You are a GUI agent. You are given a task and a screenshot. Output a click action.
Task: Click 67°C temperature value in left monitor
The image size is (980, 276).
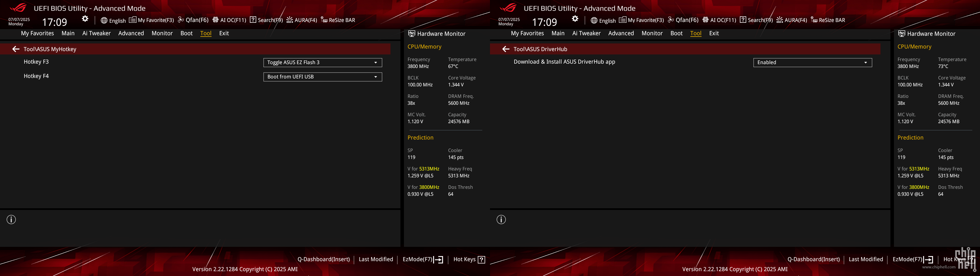tap(453, 66)
